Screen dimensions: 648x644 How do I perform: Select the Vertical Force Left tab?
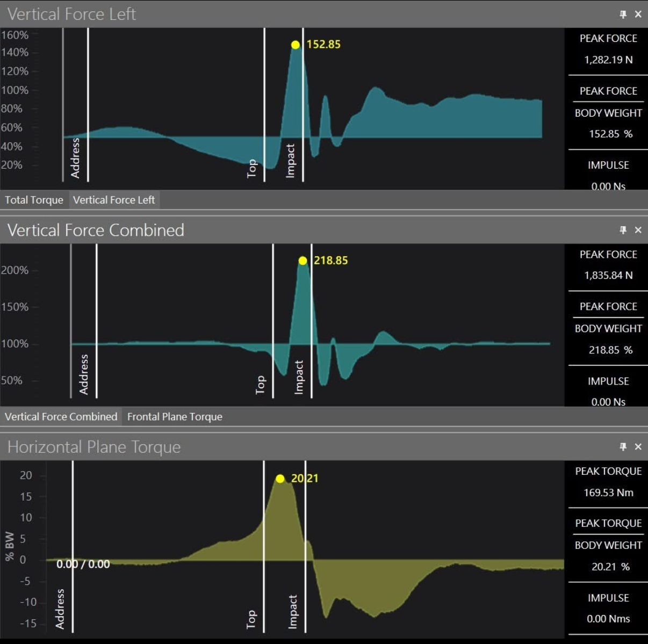coord(114,200)
